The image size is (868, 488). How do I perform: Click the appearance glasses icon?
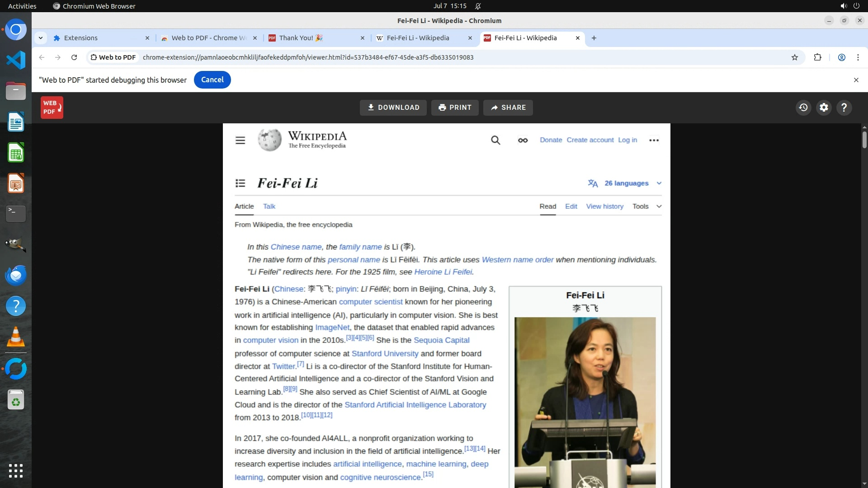click(523, 140)
